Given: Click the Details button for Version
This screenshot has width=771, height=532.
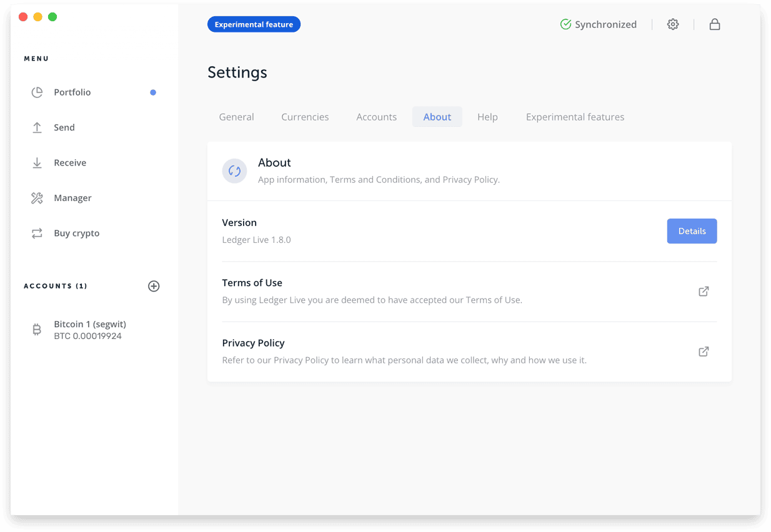Looking at the screenshot, I should (x=692, y=231).
